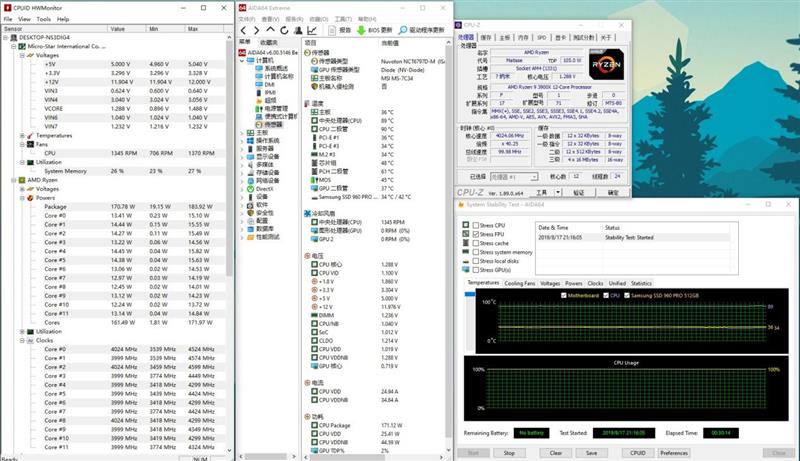
Task: Click AIDA64 tree horizontal scrollbar
Action: (x=267, y=456)
